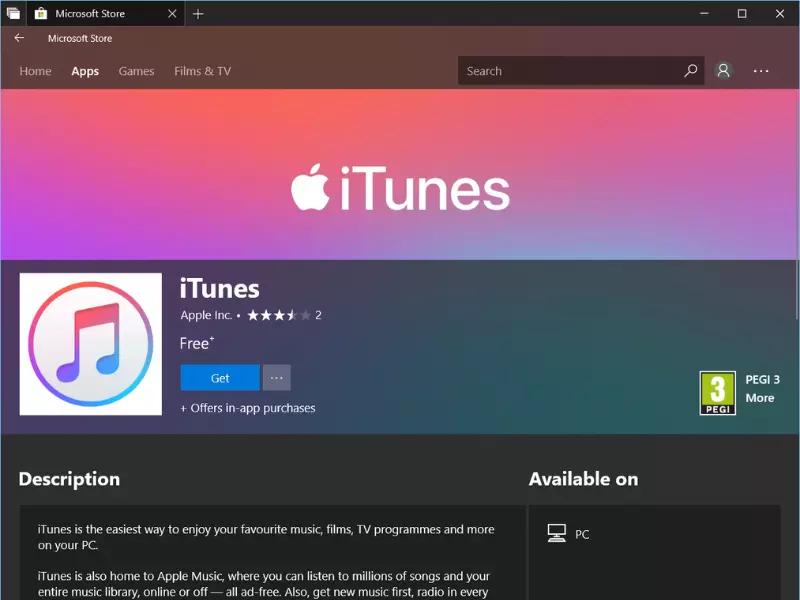Get the iTunes app

click(220, 378)
